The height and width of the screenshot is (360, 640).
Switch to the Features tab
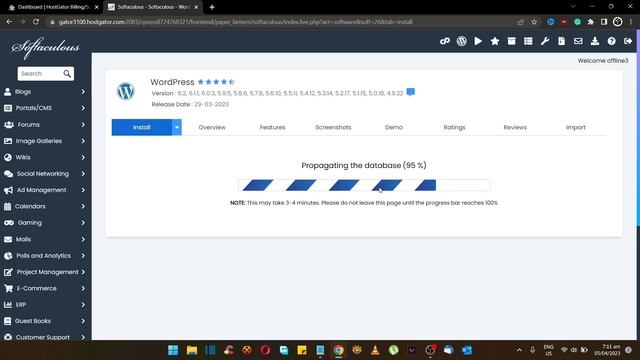pyautogui.click(x=272, y=127)
